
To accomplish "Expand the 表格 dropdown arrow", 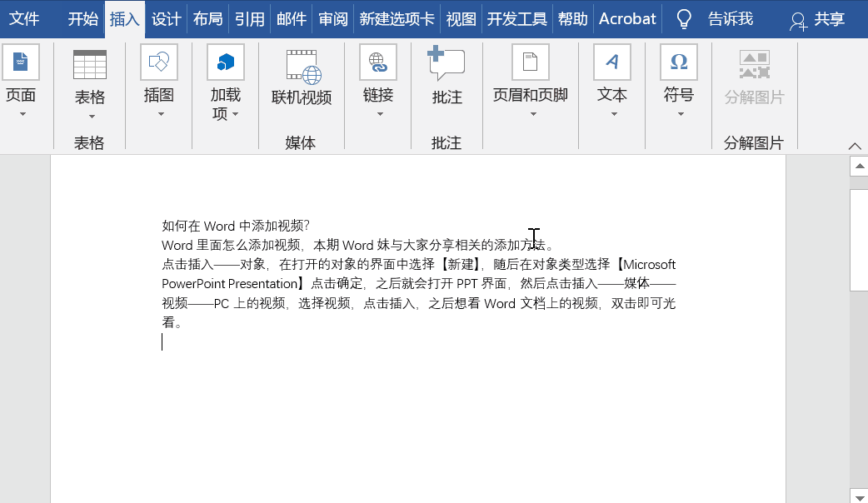I will coord(92,117).
